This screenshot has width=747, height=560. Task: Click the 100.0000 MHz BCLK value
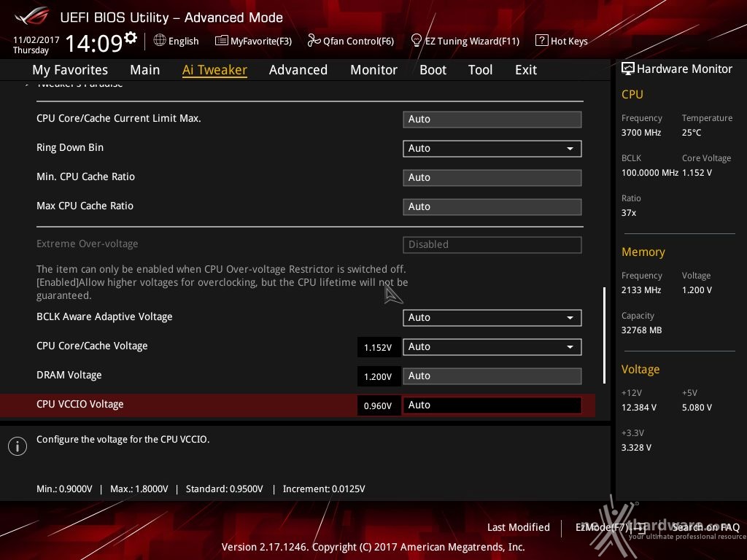(650, 173)
